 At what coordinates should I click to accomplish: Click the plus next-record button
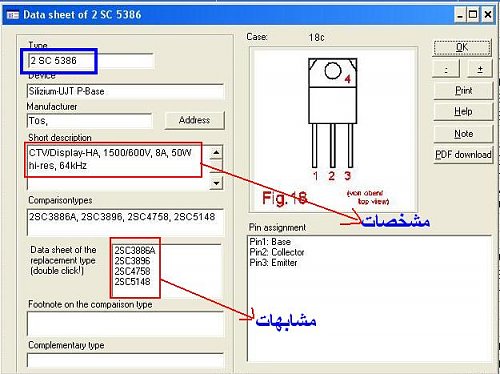pyautogui.click(x=480, y=69)
